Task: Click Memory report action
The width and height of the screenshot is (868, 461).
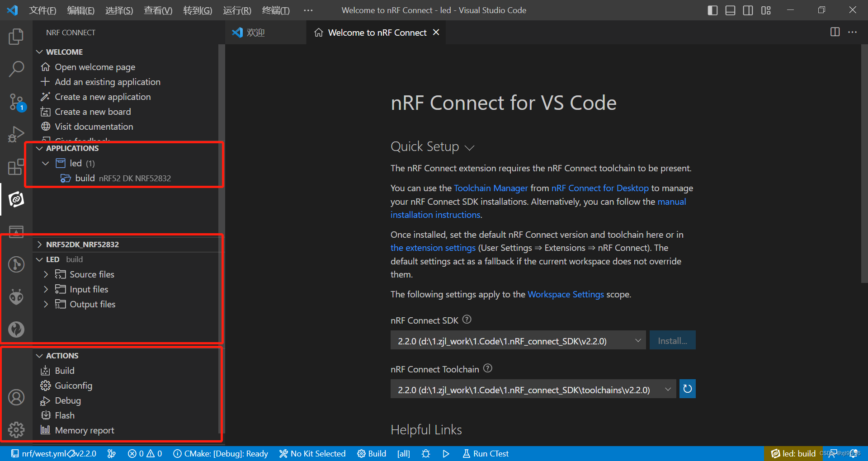Action: (x=85, y=430)
